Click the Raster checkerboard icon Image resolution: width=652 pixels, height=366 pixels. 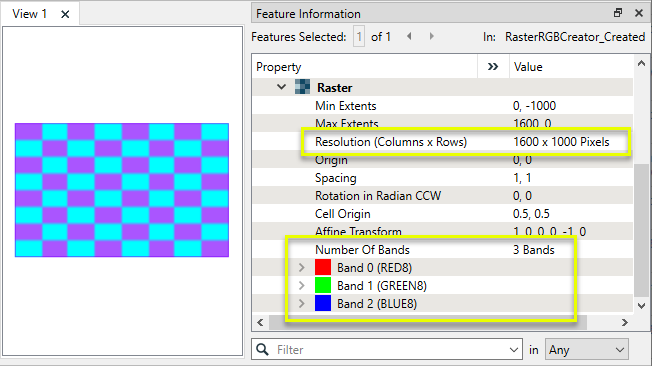(302, 87)
